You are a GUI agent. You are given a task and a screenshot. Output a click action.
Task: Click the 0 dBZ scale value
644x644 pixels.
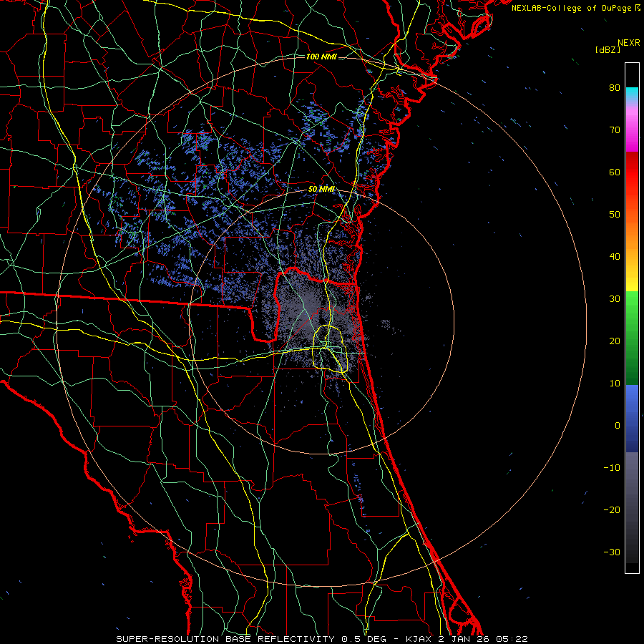point(618,426)
